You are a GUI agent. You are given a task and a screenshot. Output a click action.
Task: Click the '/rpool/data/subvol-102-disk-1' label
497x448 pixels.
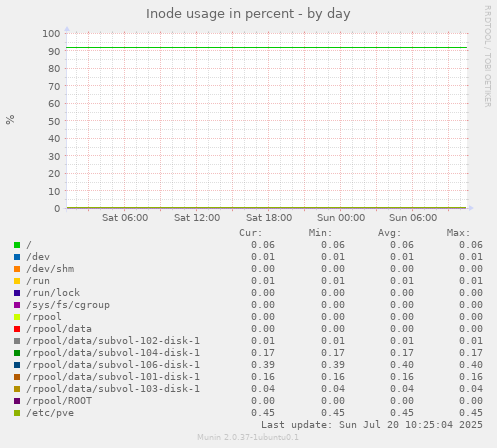point(113,341)
